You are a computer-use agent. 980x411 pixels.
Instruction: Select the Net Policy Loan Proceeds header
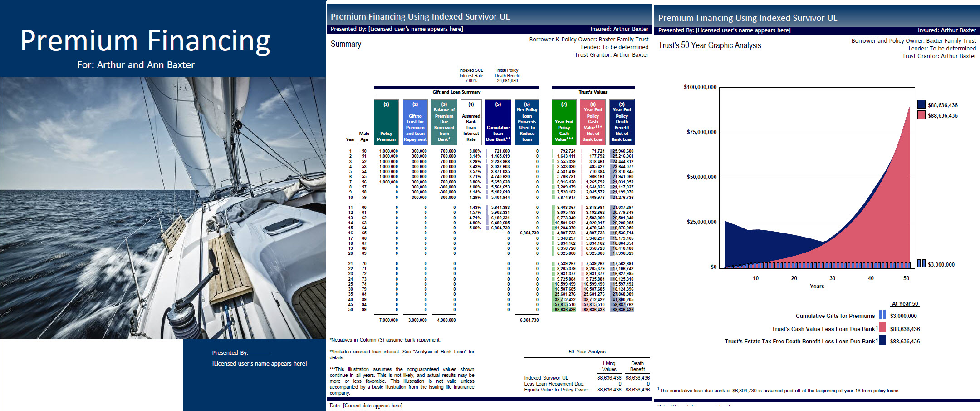[x=527, y=123]
